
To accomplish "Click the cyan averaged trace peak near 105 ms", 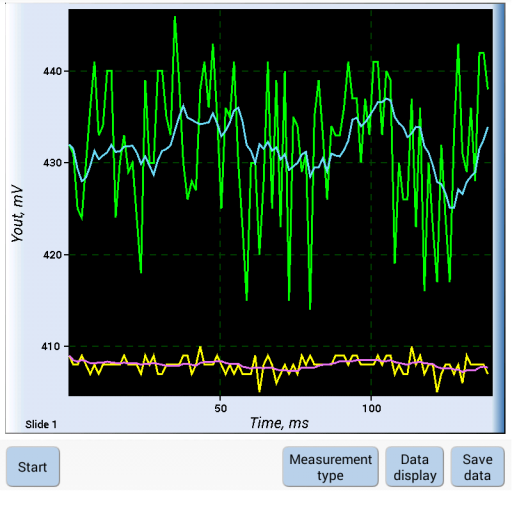I will point(387,99).
